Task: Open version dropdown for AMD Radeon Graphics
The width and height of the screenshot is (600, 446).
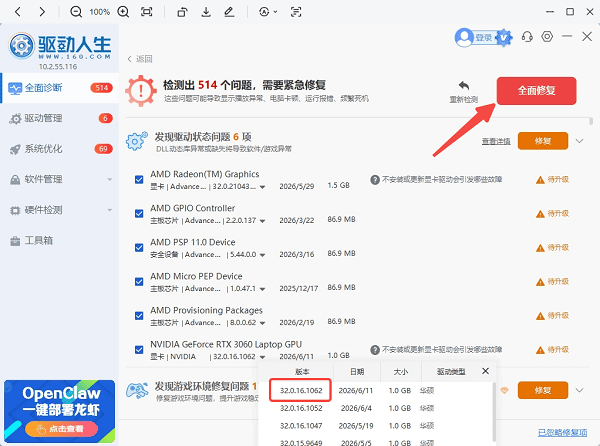Action: [262, 187]
